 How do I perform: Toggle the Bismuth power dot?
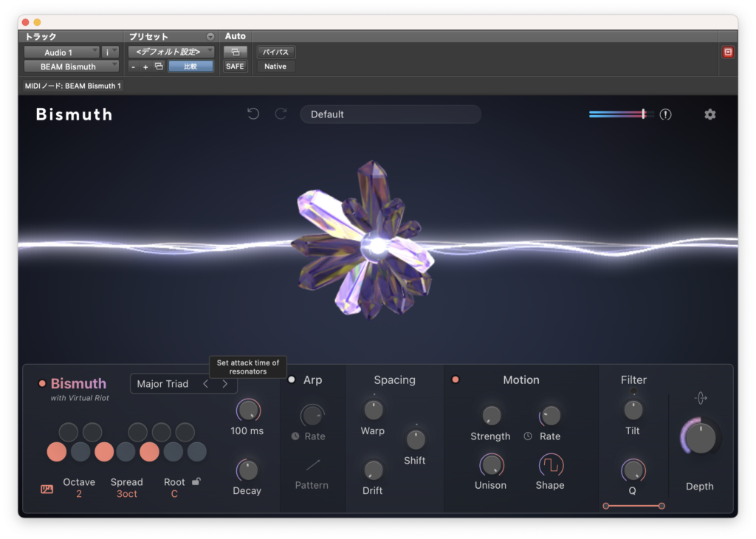tap(42, 383)
